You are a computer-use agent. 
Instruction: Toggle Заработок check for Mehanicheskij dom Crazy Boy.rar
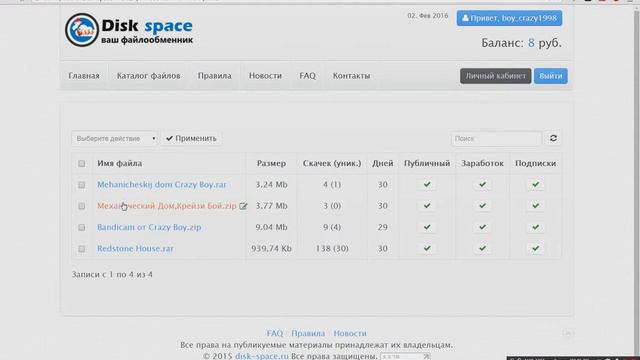coord(482,184)
